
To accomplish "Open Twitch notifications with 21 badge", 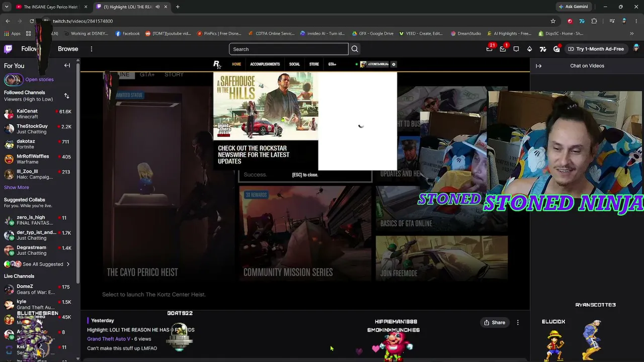I will click(490, 49).
